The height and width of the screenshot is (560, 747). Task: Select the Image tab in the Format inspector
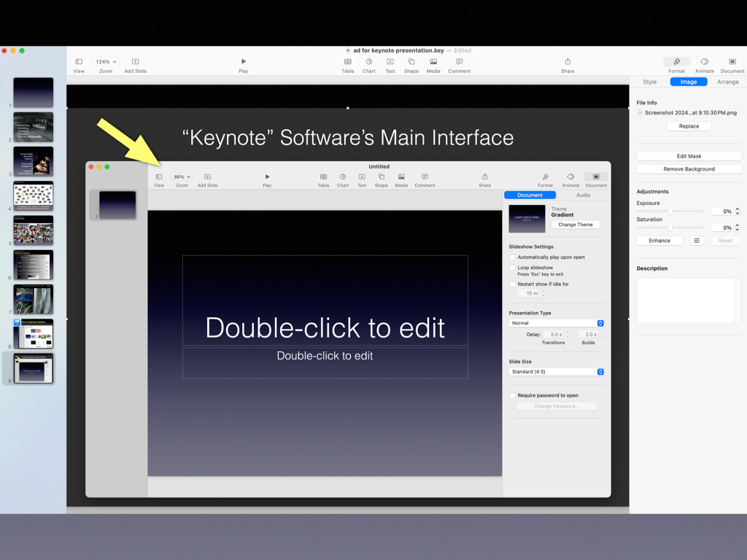coord(689,82)
